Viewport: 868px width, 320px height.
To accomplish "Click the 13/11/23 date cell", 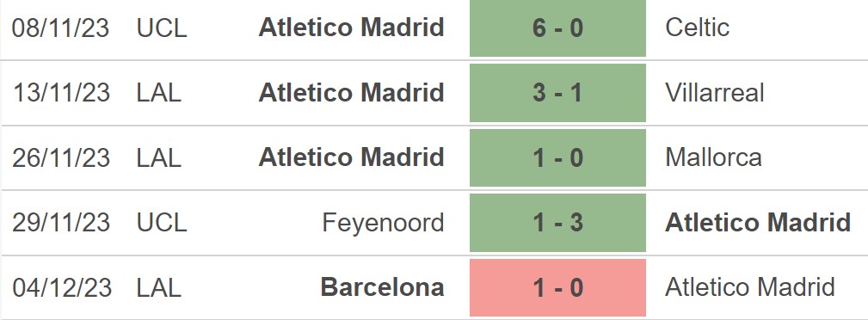I will [x=61, y=92].
